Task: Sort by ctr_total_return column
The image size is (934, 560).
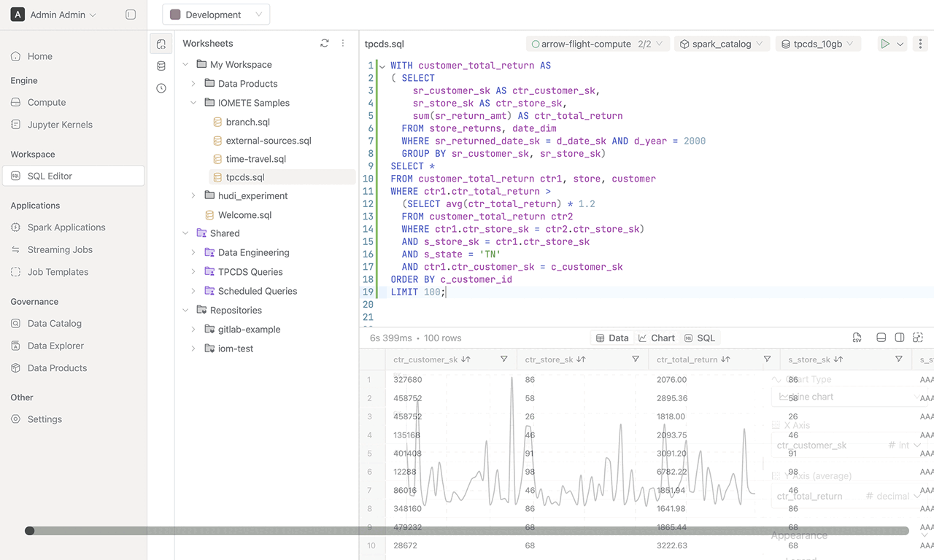Action: click(x=725, y=359)
